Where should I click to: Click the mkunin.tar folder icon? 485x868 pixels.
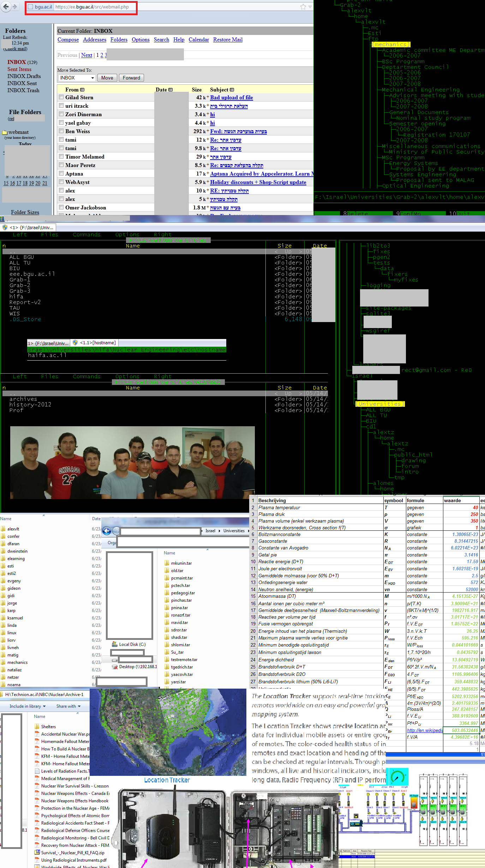(x=167, y=563)
